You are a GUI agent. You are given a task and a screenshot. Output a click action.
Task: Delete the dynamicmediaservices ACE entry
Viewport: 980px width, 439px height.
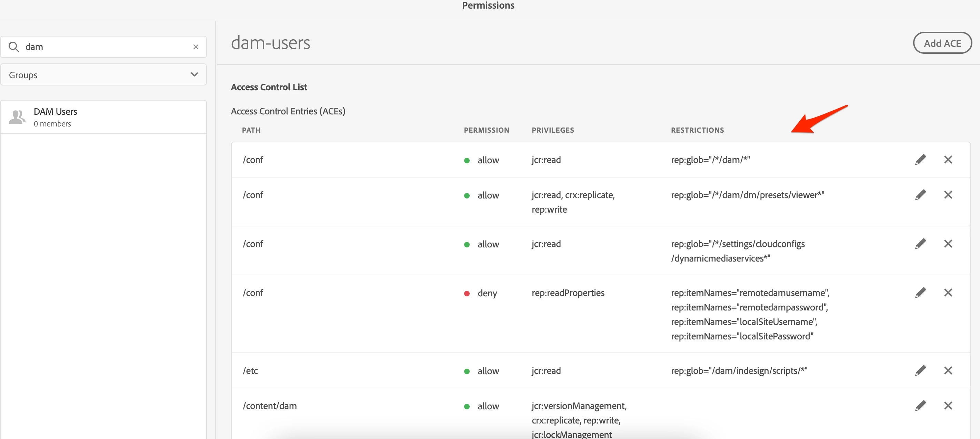[948, 244]
